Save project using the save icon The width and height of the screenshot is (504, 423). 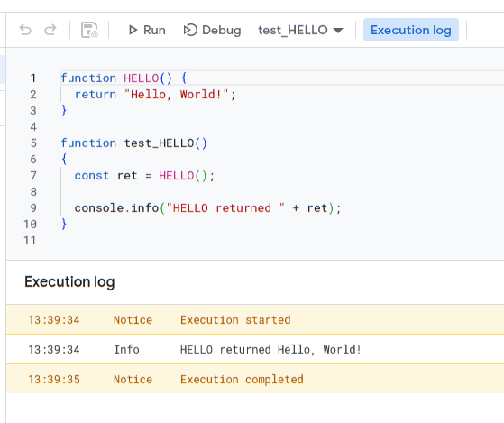(89, 30)
